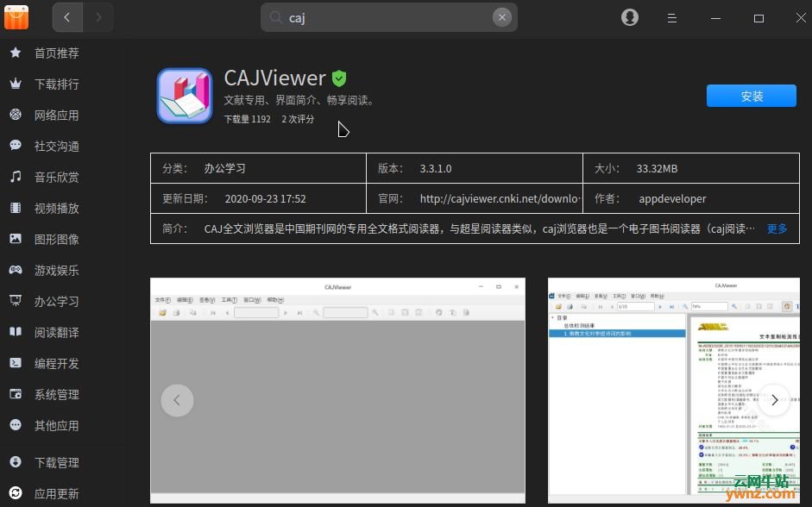Screen dimensions: 812x507
Task: Click the ellipsis icon beside 其他应用
Action: pos(16,425)
